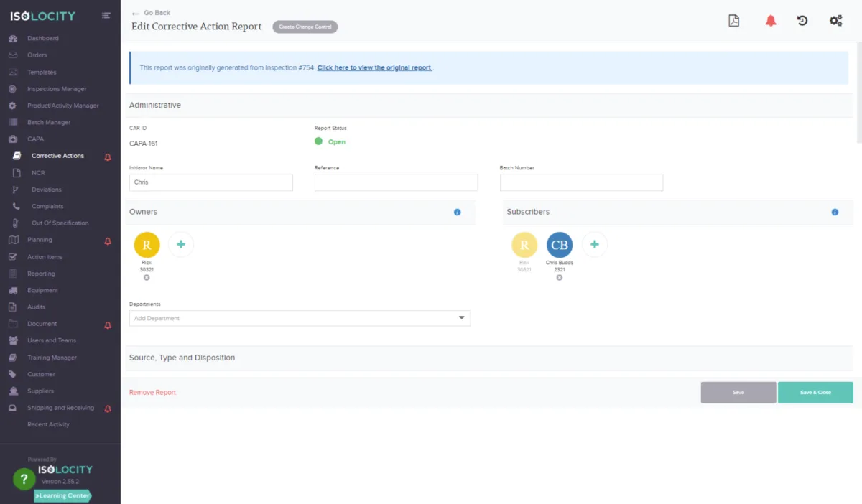The image size is (862, 504).
Task: Open the Add Department dropdown
Action: tap(300, 318)
